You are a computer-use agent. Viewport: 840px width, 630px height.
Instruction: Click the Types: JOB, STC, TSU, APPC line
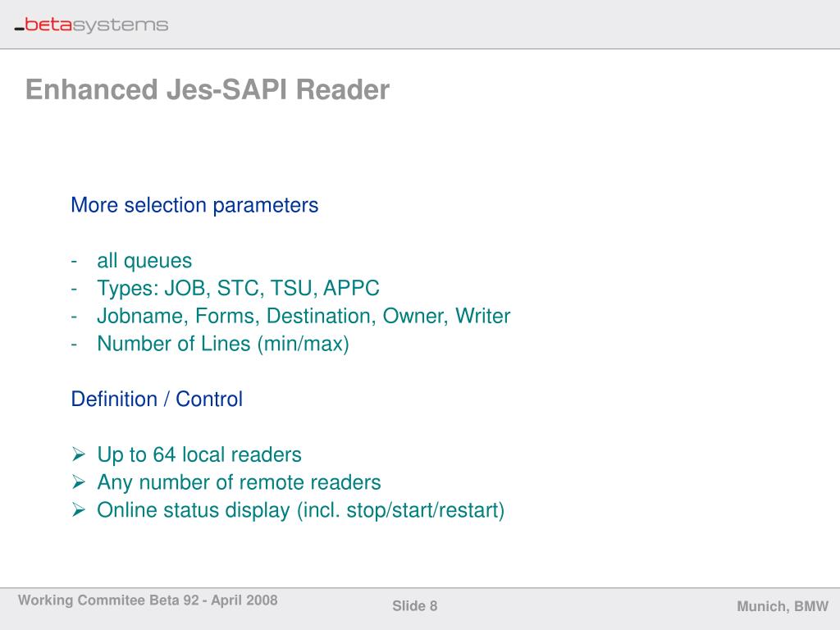point(238,289)
